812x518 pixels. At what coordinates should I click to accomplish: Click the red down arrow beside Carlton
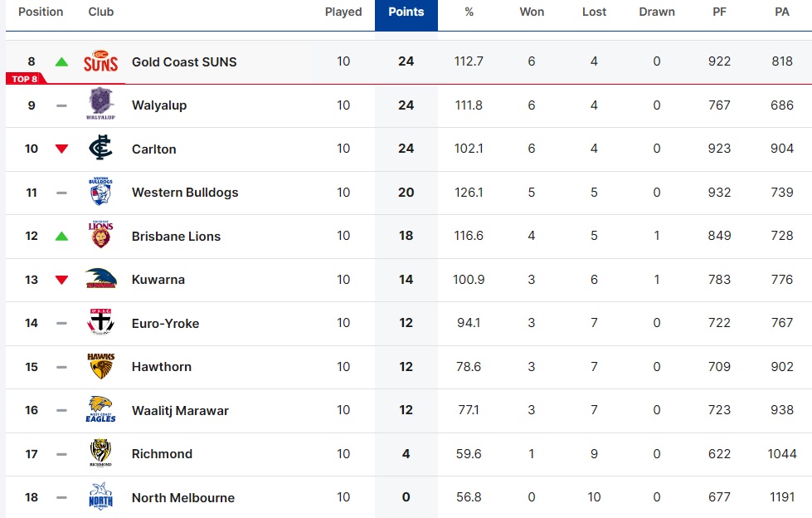pos(61,149)
